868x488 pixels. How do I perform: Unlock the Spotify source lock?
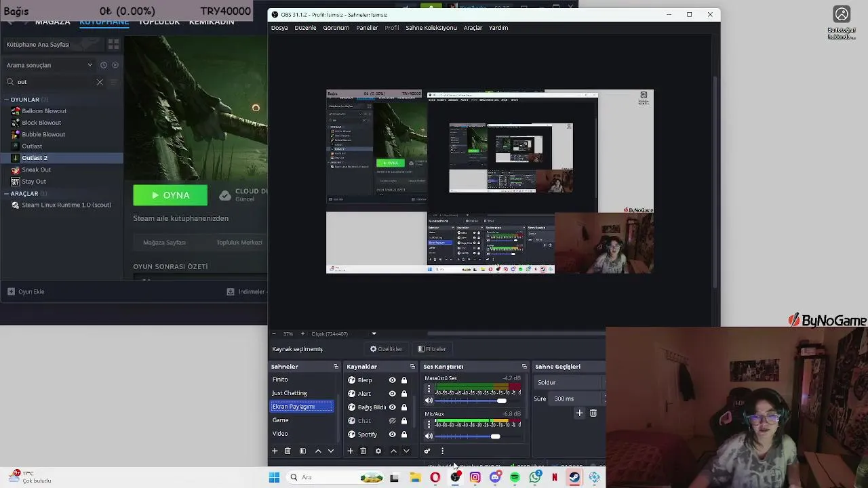click(x=404, y=434)
